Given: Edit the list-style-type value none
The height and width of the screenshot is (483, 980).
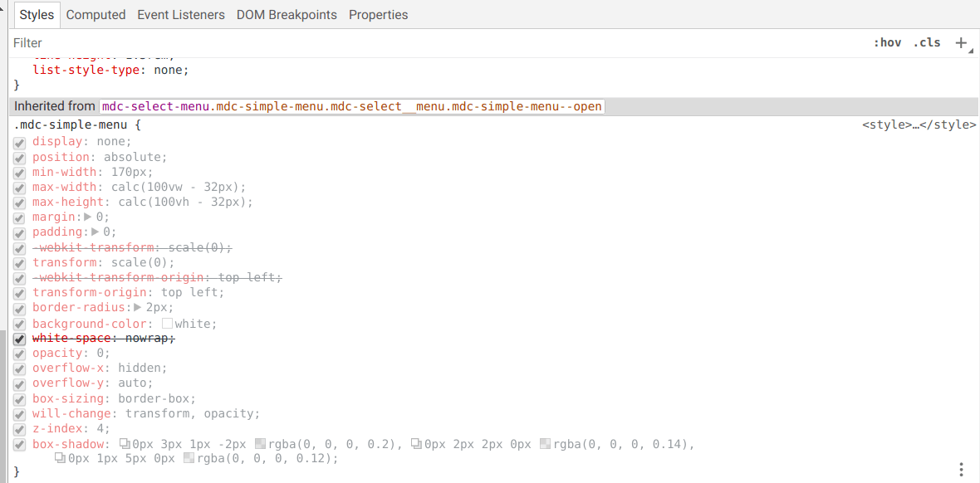Looking at the screenshot, I should (x=168, y=70).
